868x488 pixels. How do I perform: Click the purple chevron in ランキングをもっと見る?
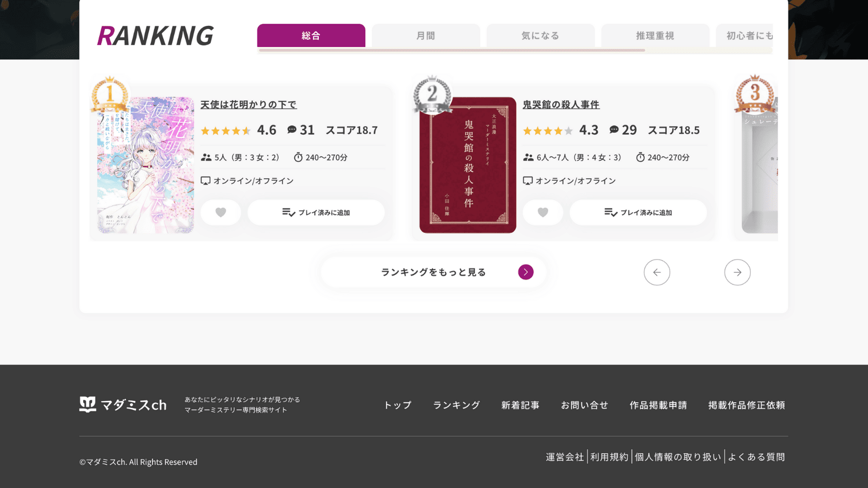(x=525, y=272)
